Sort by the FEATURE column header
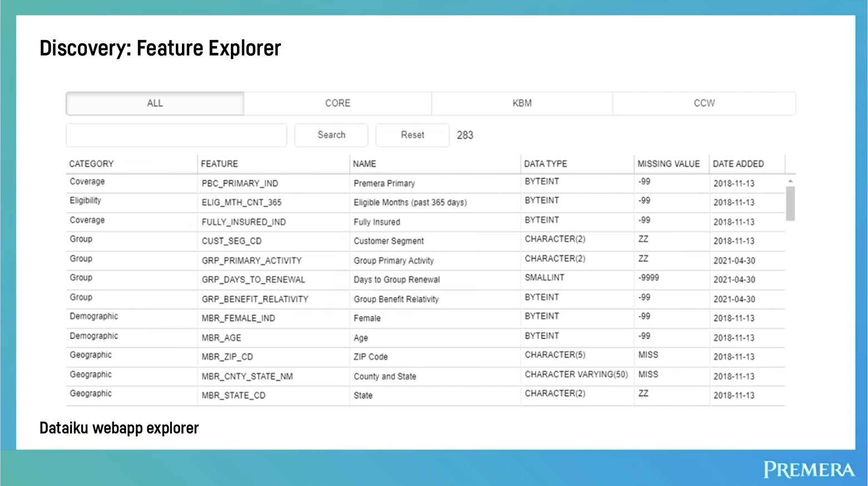The height and width of the screenshot is (486, 868). point(219,163)
